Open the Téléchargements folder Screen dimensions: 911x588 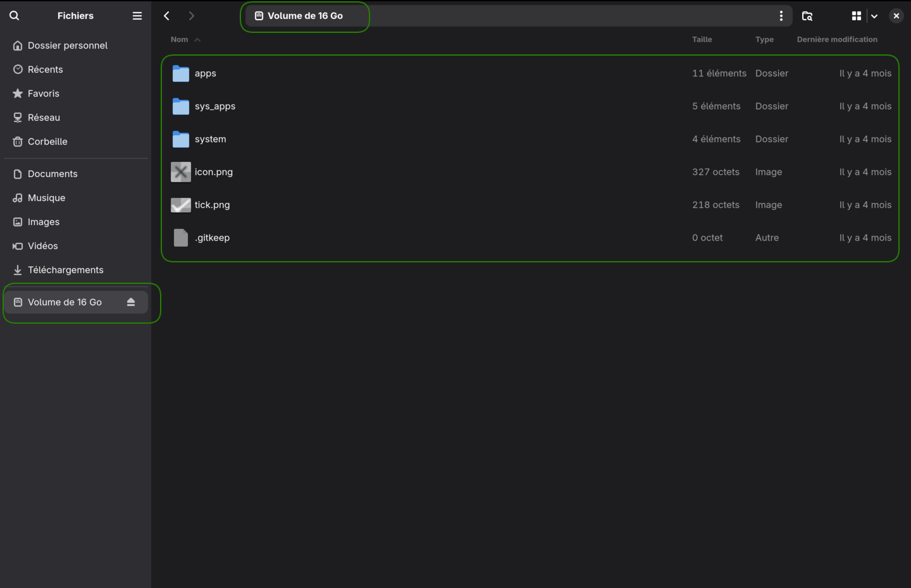65,269
